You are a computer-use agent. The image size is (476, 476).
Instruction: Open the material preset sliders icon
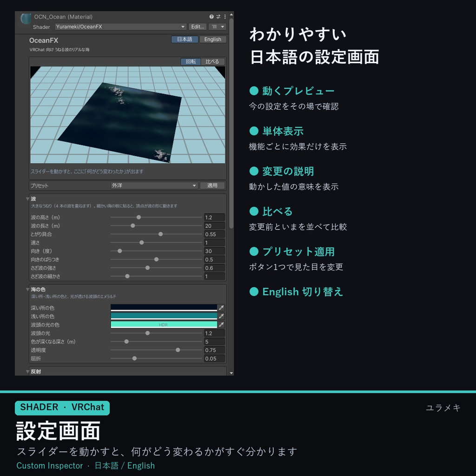pos(218,17)
